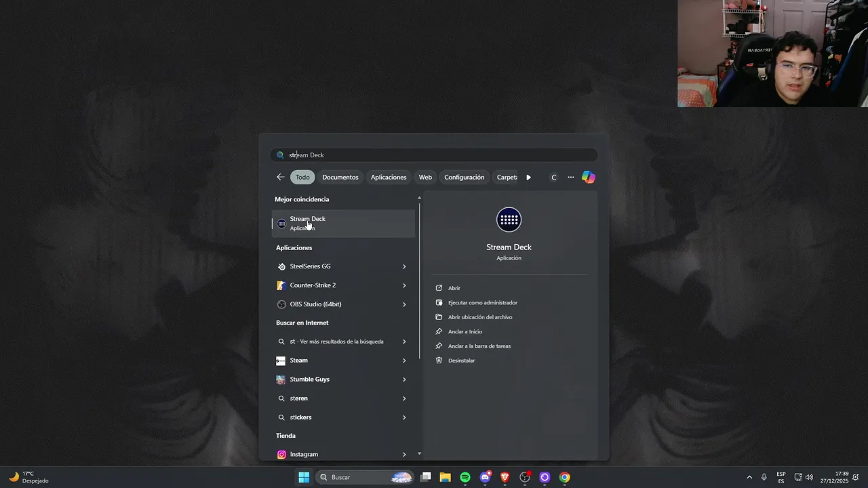
Task: Click the taskbar Buscar search box
Action: [365, 477]
